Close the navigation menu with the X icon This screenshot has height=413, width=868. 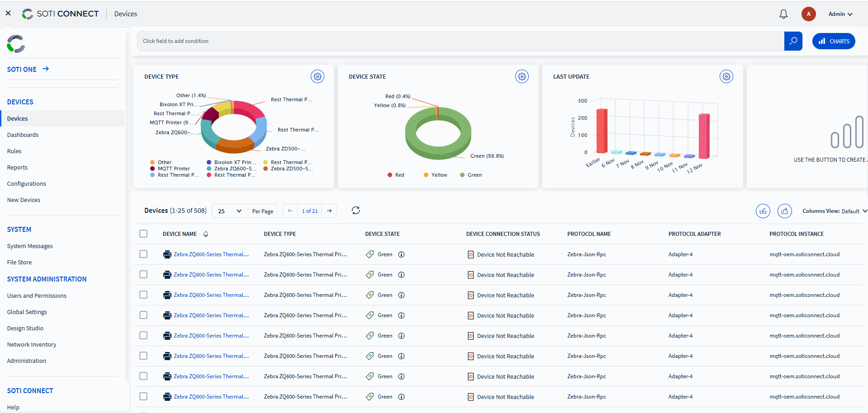pos(8,13)
